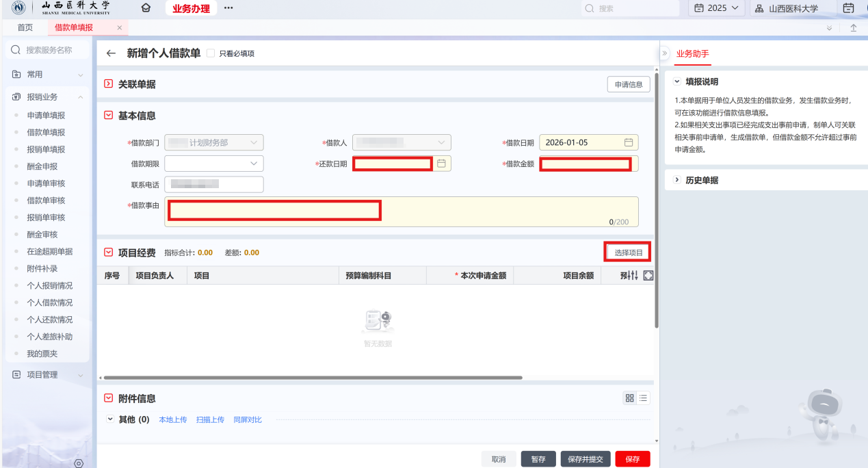
Task: Switch to the 首页 tab
Action: tap(25, 27)
